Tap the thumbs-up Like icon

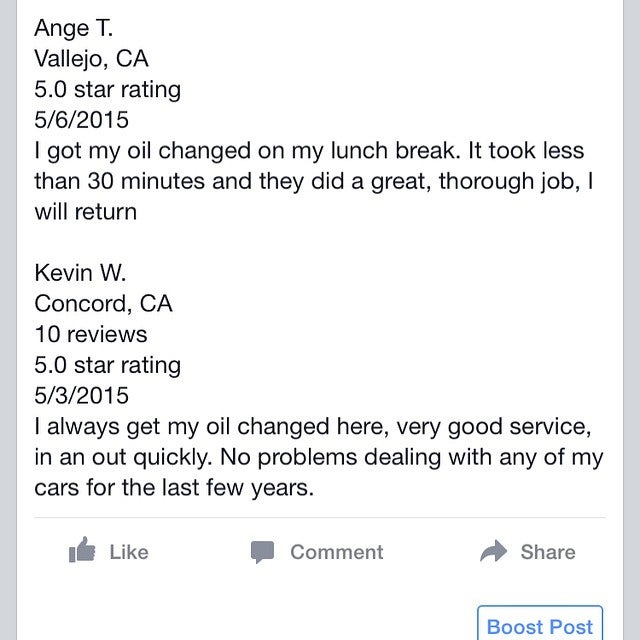(82, 552)
